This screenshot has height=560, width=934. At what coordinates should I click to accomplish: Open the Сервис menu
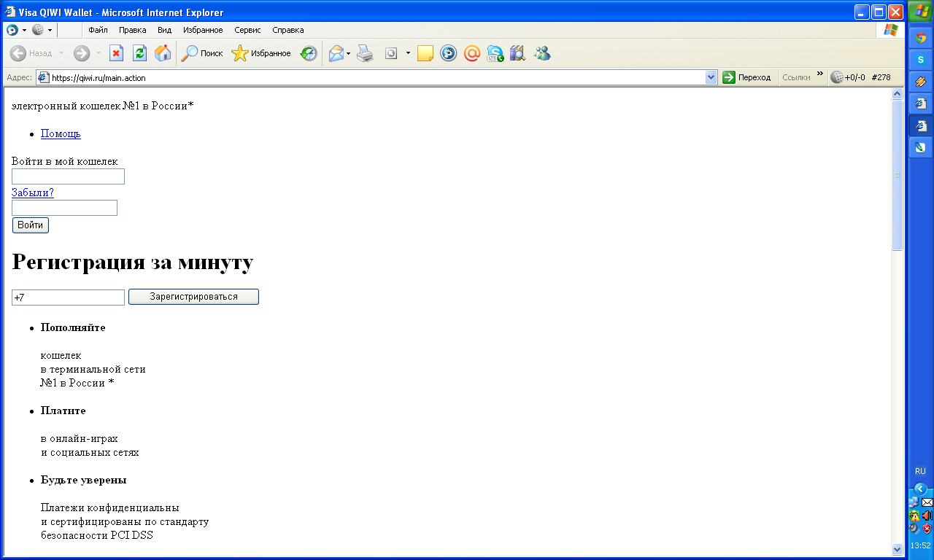coord(247,30)
